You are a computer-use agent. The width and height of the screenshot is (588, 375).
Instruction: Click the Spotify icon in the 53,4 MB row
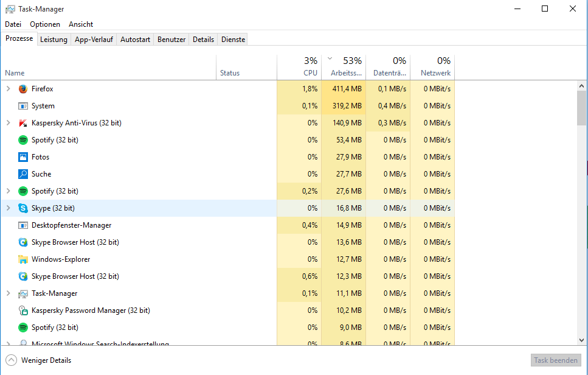click(23, 140)
